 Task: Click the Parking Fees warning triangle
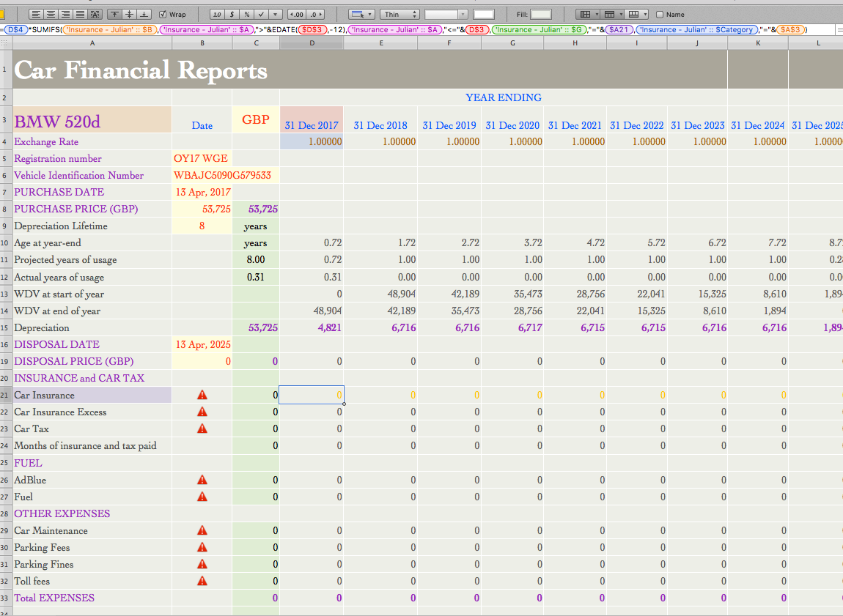202,547
